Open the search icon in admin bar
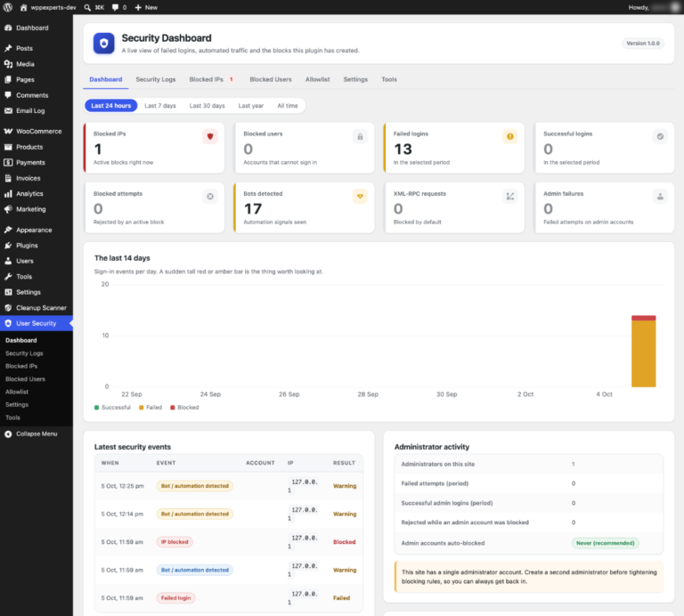The image size is (684, 616). 87,7
